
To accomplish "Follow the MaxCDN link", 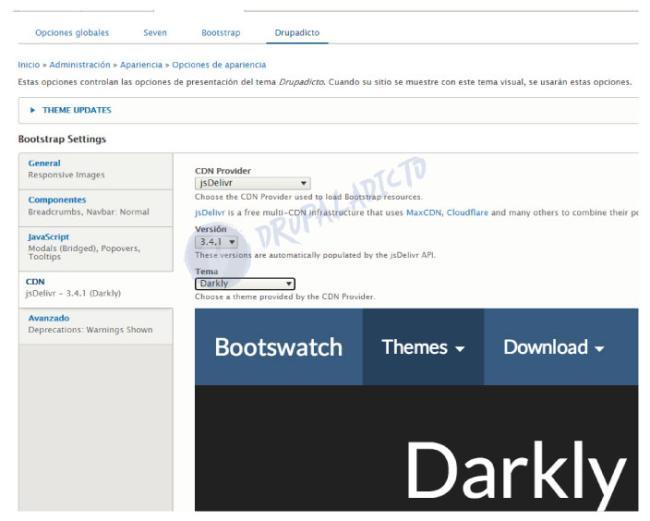I will pyautogui.click(x=424, y=213).
